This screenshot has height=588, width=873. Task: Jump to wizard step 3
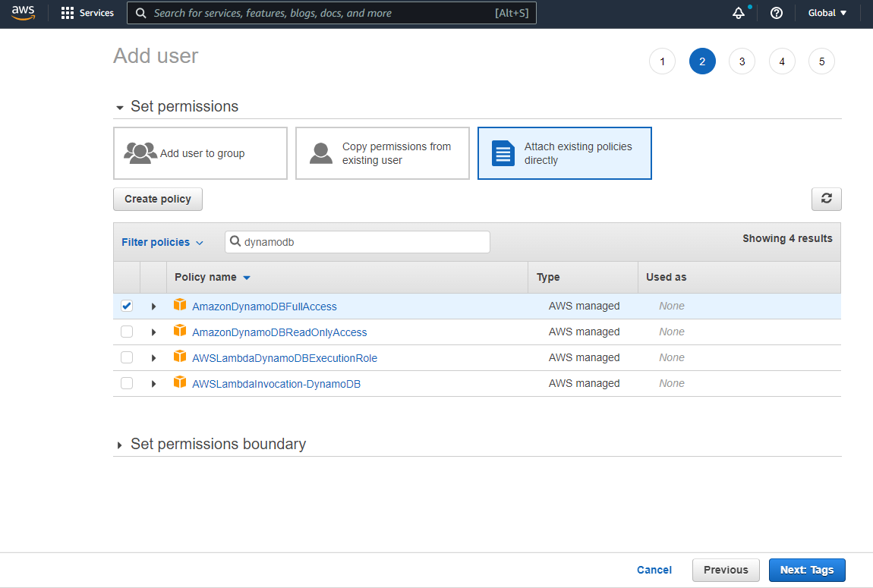pyautogui.click(x=742, y=61)
